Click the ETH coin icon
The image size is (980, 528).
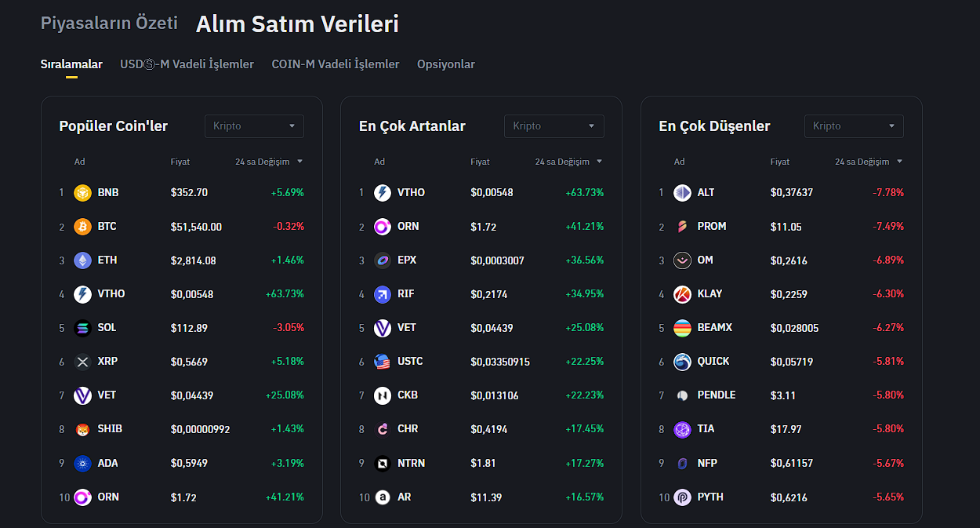(x=82, y=260)
